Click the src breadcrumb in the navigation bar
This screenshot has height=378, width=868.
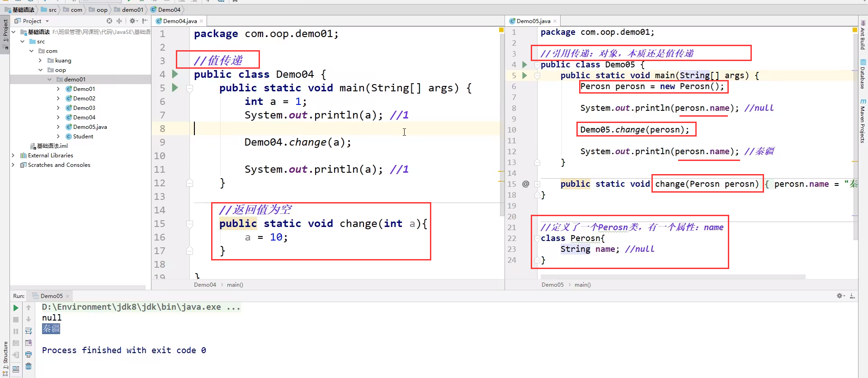pyautogui.click(x=49, y=9)
